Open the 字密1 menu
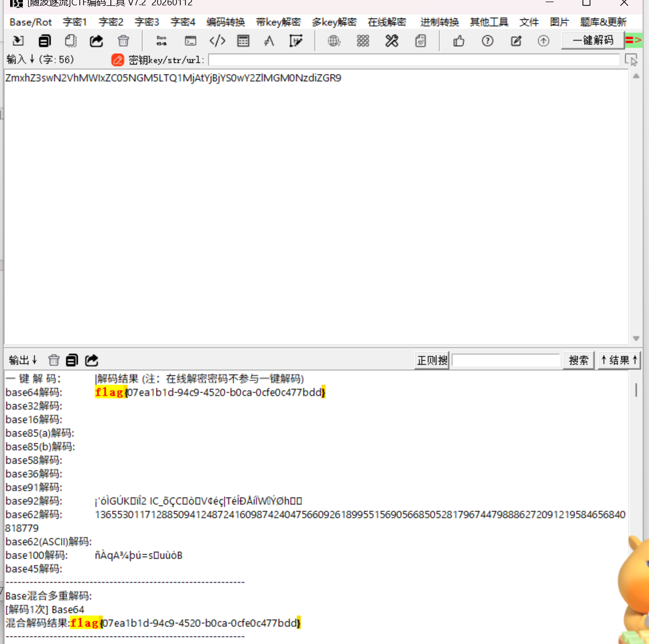649x644 pixels. coord(75,22)
